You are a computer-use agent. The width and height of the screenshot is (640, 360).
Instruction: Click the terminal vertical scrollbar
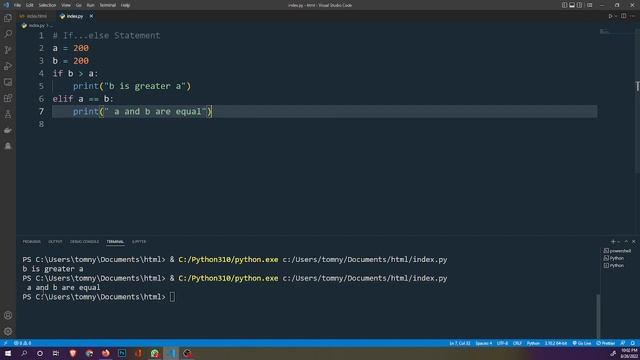click(598, 316)
